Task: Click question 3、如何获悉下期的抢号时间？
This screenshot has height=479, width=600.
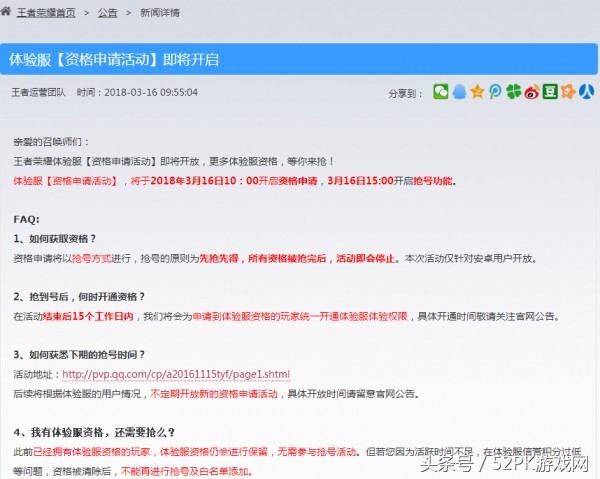Action: click(79, 355)
